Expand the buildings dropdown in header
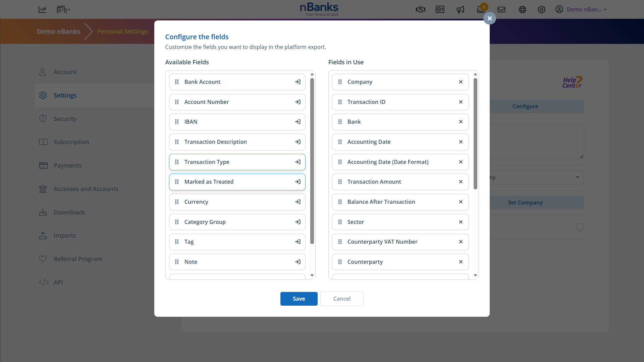644x362 pixels. [63, 9]
